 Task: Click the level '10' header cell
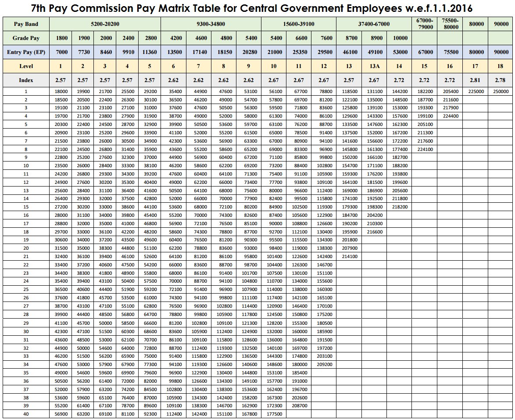(x=274, y=66)
